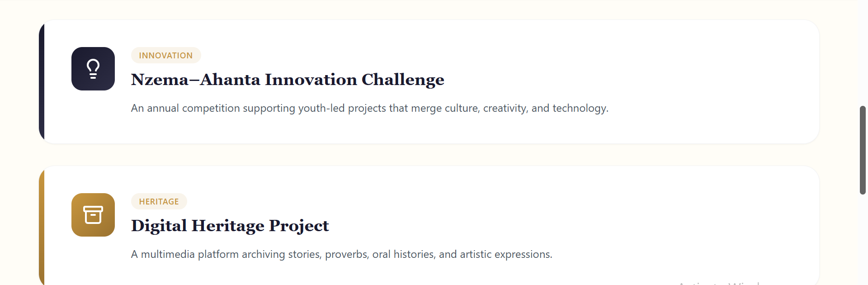
Task: Open the Digital Heritage Project heading
Action: click(230, 226)
